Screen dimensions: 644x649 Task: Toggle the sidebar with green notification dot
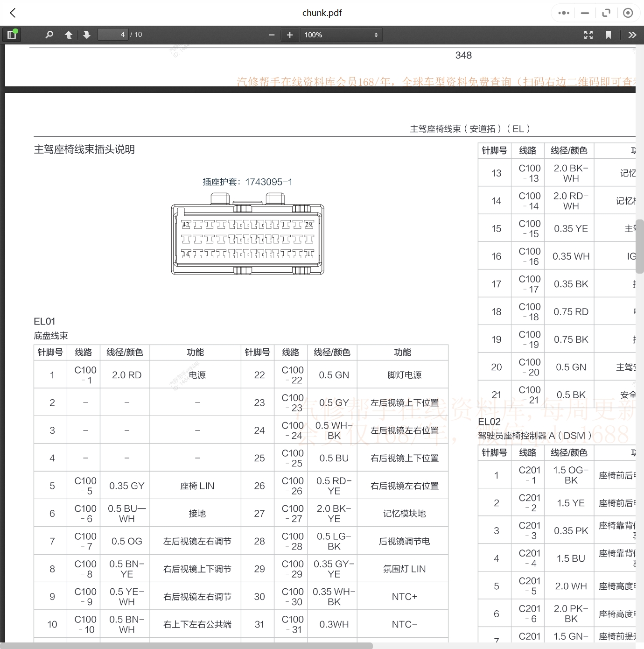point(12,35)
